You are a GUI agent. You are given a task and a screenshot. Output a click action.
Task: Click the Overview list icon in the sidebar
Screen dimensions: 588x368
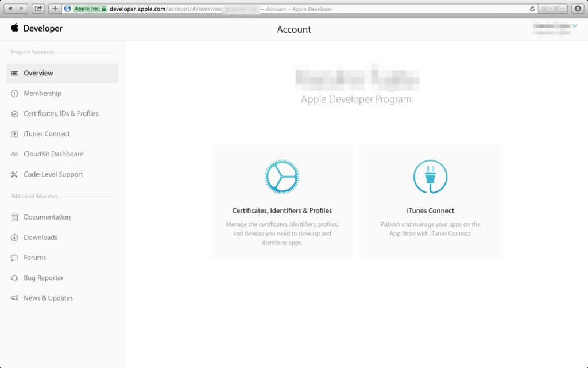click(x=14, y=73)
